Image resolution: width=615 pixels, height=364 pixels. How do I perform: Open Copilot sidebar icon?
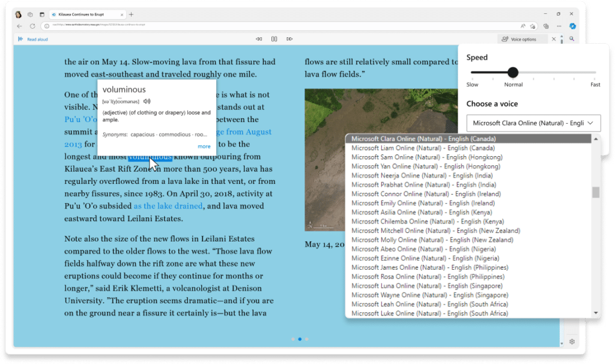572,26
